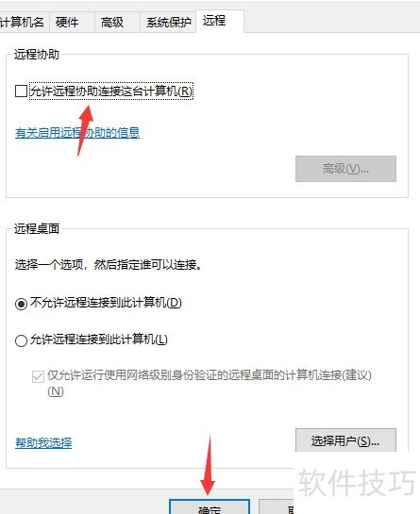Click the (N) label under authentication option
420x514 pixels.
click(56, 391)
